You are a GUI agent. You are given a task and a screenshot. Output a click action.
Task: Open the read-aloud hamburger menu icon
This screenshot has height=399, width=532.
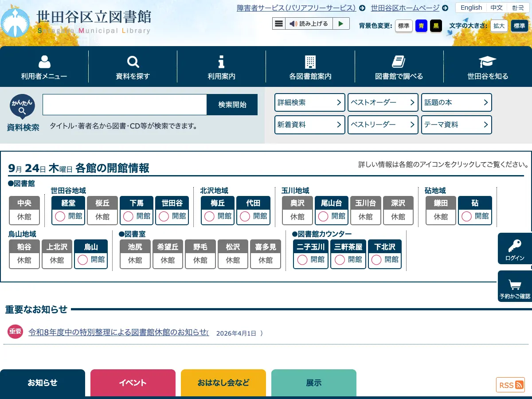coord(279,23)
